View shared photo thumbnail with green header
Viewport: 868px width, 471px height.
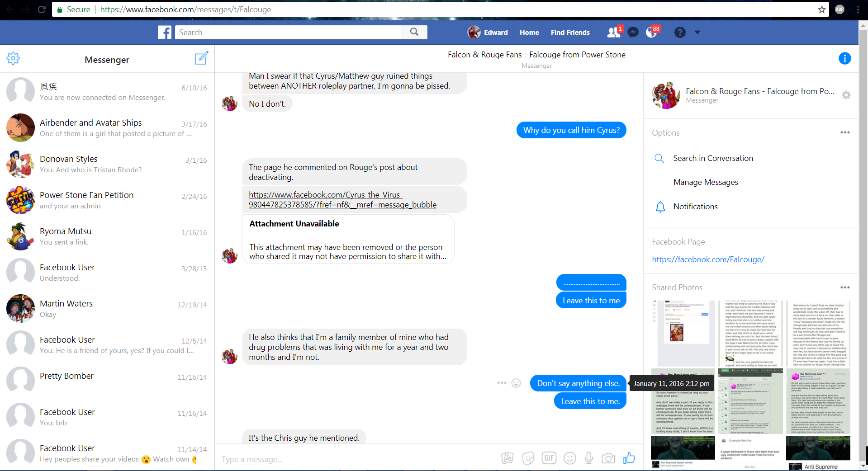(x=750, y=401)
